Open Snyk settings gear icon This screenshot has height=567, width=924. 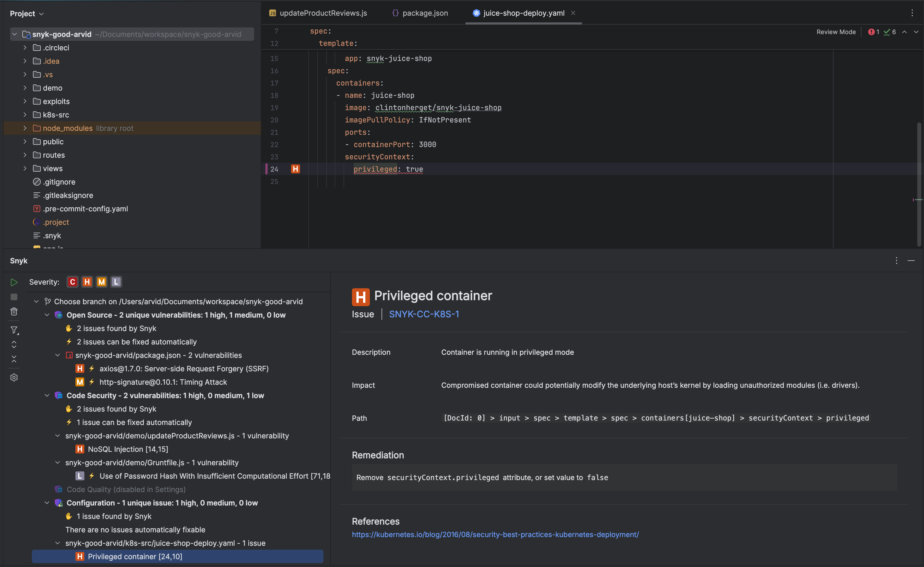[x=14, y=377]
